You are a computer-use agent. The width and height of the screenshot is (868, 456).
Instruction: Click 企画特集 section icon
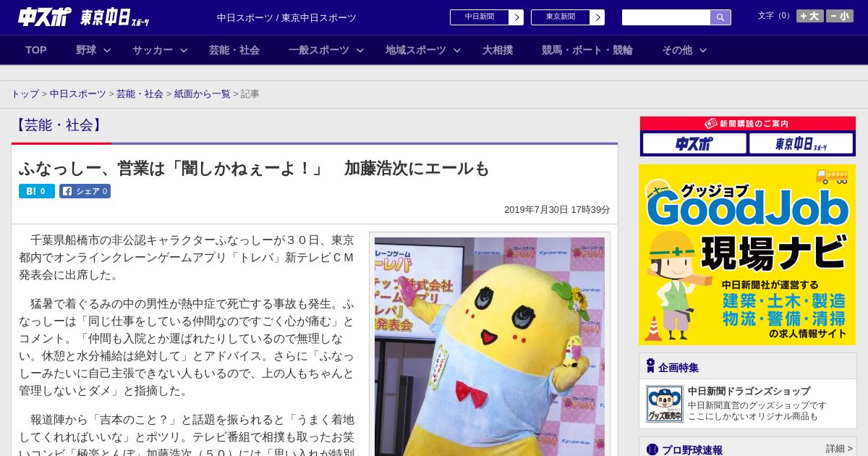650,366
